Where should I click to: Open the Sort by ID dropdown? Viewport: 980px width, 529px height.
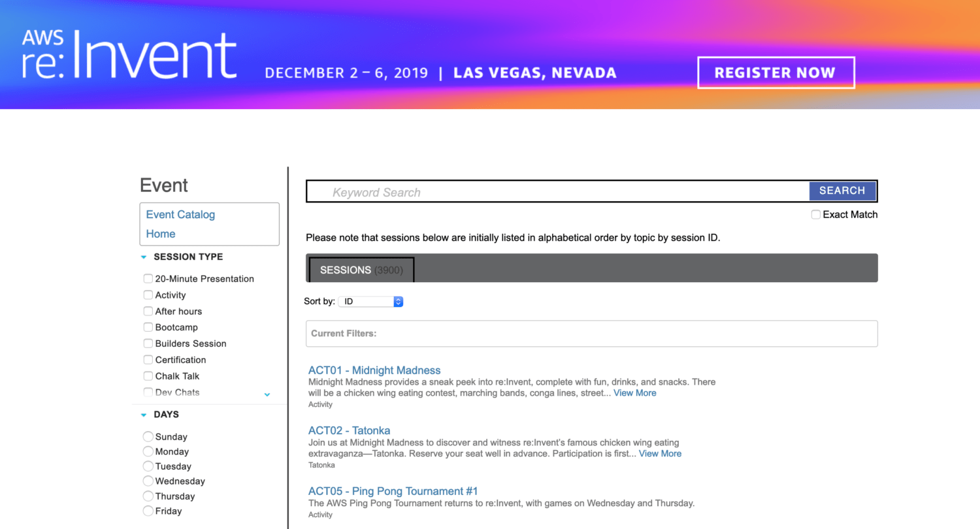371,302
